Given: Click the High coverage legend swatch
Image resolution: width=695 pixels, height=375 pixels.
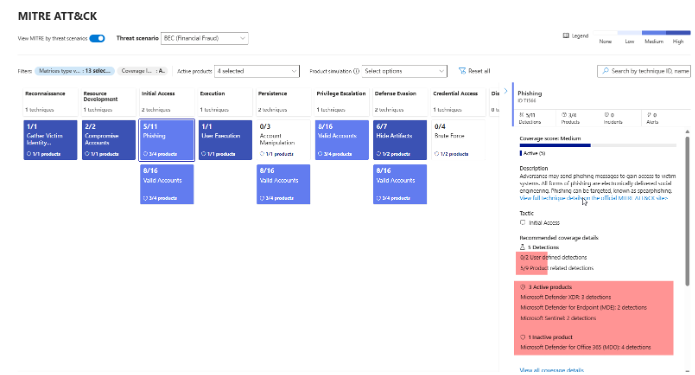Looking at the screenshot, I should point(678,33).
